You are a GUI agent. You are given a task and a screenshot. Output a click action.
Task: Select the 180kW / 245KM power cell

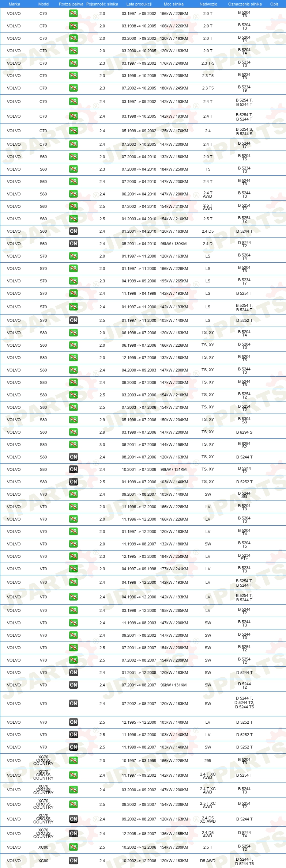174,88
